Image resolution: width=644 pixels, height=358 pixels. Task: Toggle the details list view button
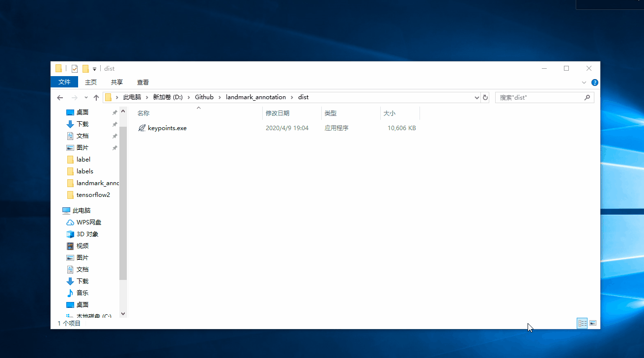(x=582, y=323)
